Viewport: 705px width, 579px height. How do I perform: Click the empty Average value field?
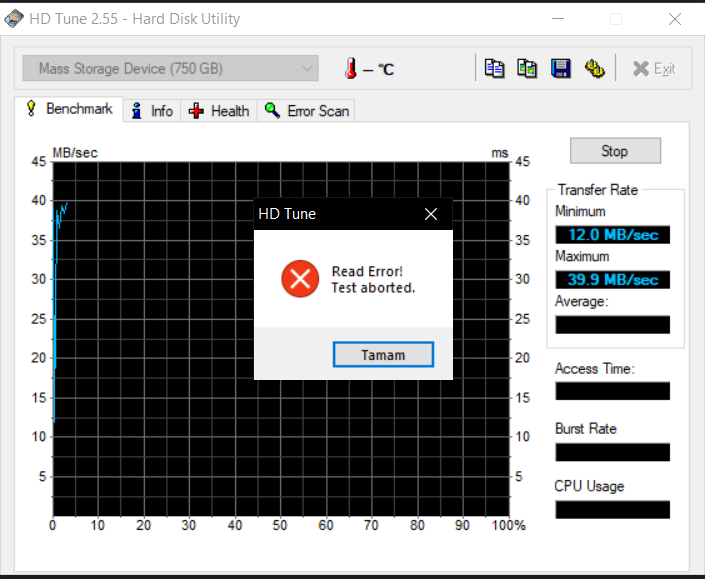point(612,325)
